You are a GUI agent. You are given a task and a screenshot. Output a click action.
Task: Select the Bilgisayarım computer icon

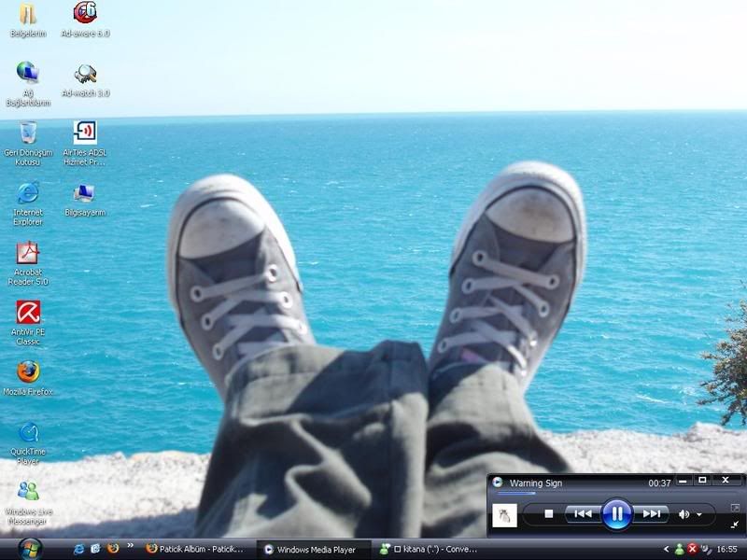85,193
